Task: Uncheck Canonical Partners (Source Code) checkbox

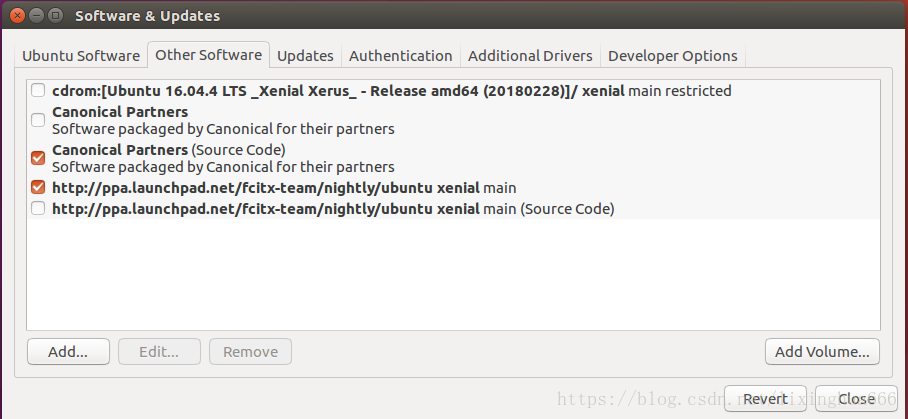Action: [x=38, y=158]
